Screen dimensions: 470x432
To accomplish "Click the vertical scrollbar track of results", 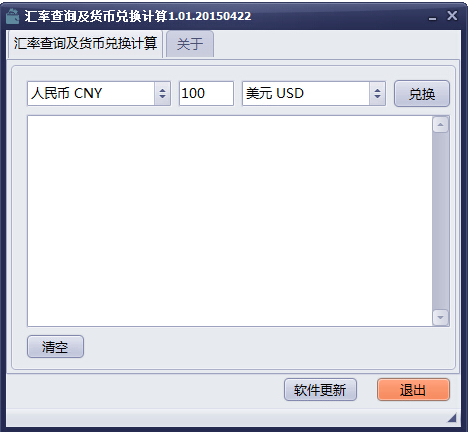I will [x=440, y=221].
